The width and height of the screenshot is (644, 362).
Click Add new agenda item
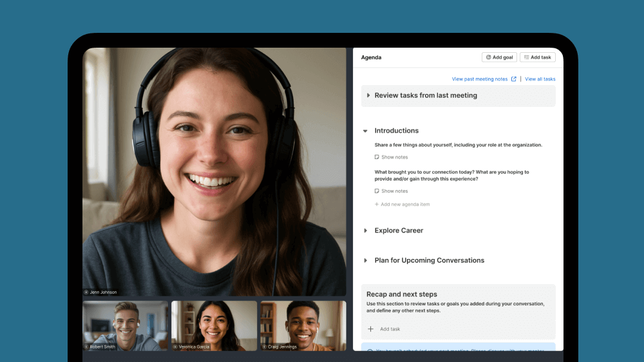click(x=402, y=204)
